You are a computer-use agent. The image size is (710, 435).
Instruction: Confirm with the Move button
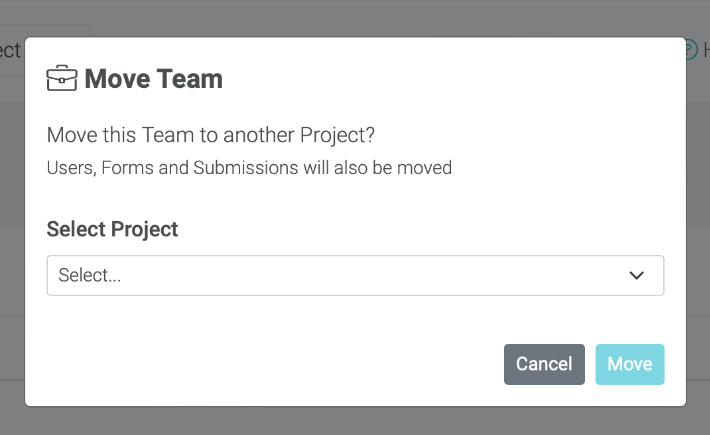click(x=630, y=364)
